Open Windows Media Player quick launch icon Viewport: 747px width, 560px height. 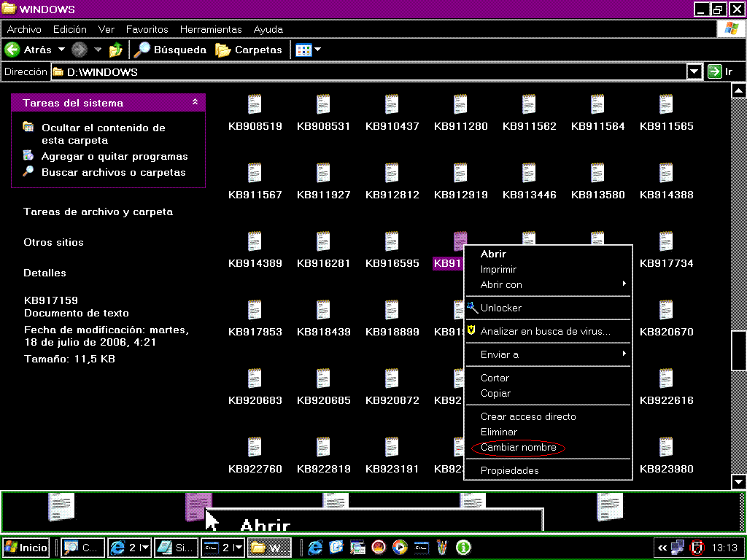[400, 548]
